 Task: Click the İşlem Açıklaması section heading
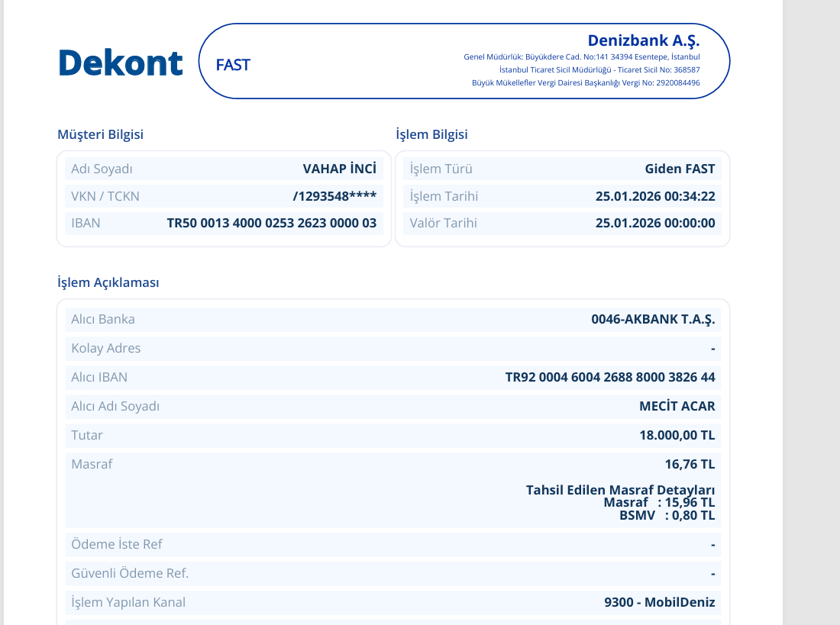(x=108, y=282)
